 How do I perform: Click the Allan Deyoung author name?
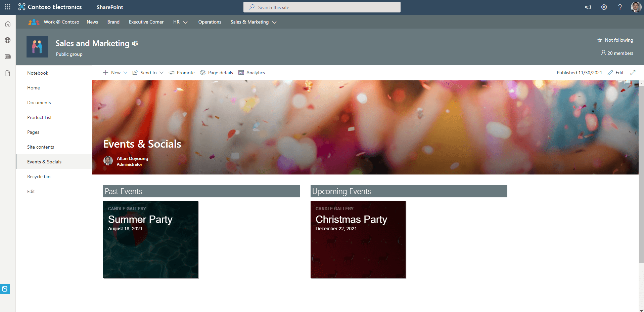coord(132,158)
